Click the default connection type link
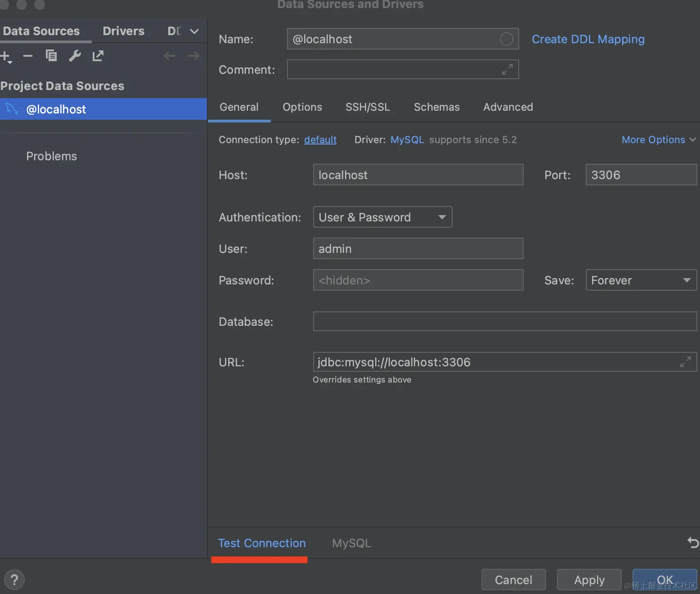The image size is (700, 594). click(x=320, y=139)
